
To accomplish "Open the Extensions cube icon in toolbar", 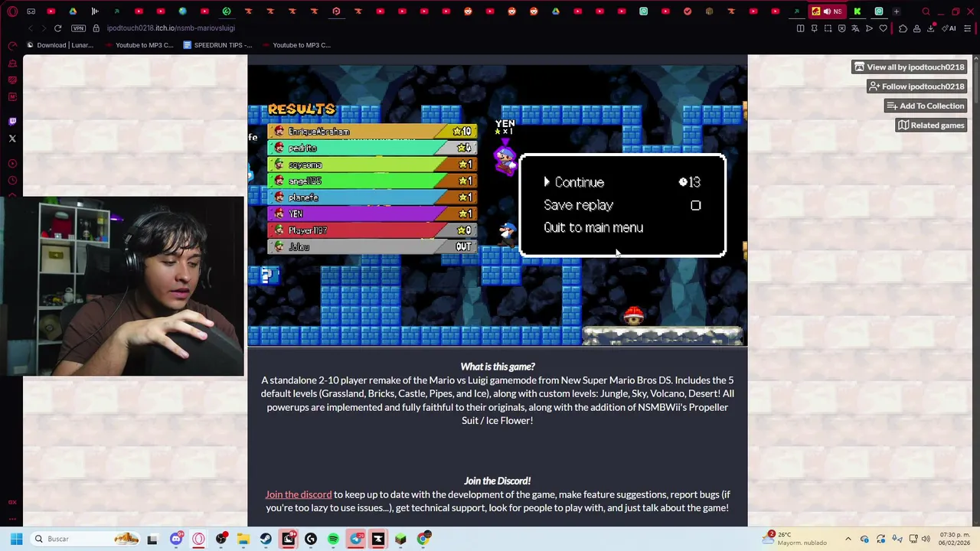I will coord(903,28).
